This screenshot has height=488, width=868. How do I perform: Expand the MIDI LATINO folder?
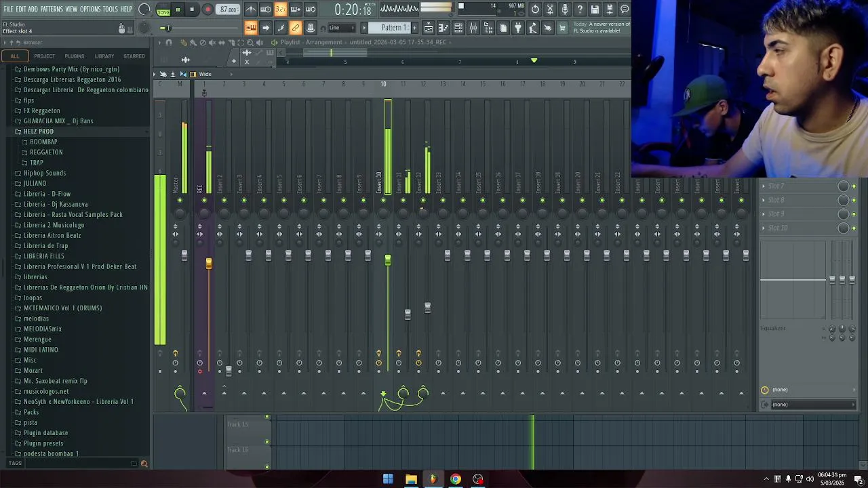pyautogui.click(x=41, y=350)
